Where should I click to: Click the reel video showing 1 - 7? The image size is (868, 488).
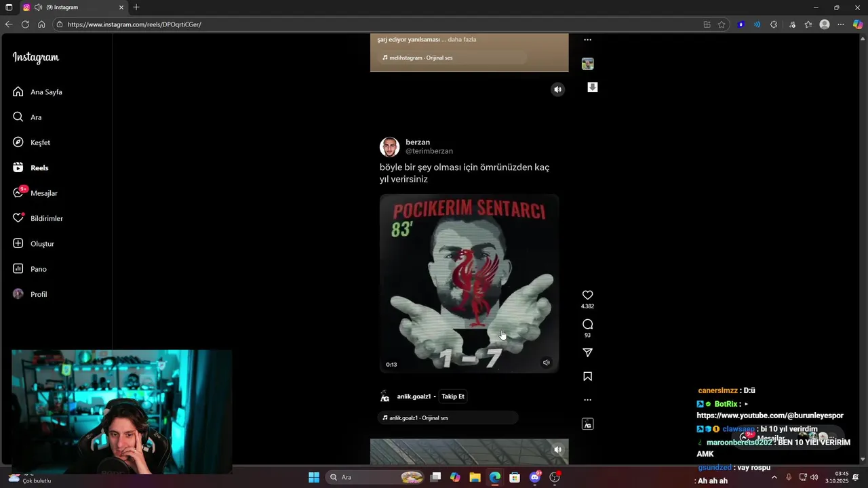[x=469, y=283]
